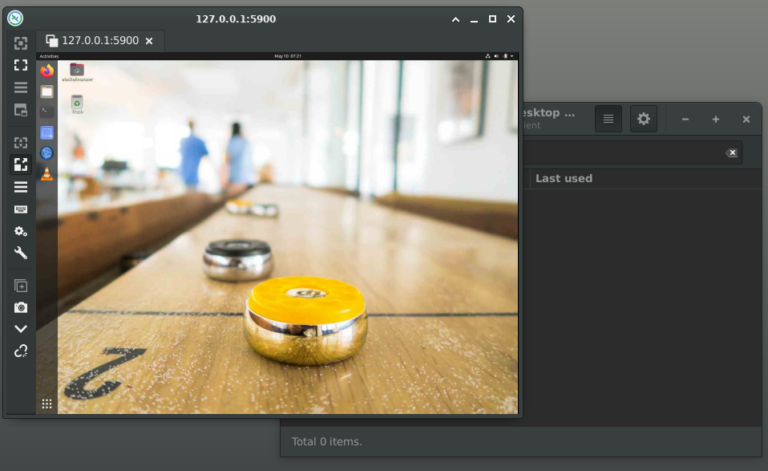
Task: Click the Remmina preferences gears icon
Action: tap(20, 231)
